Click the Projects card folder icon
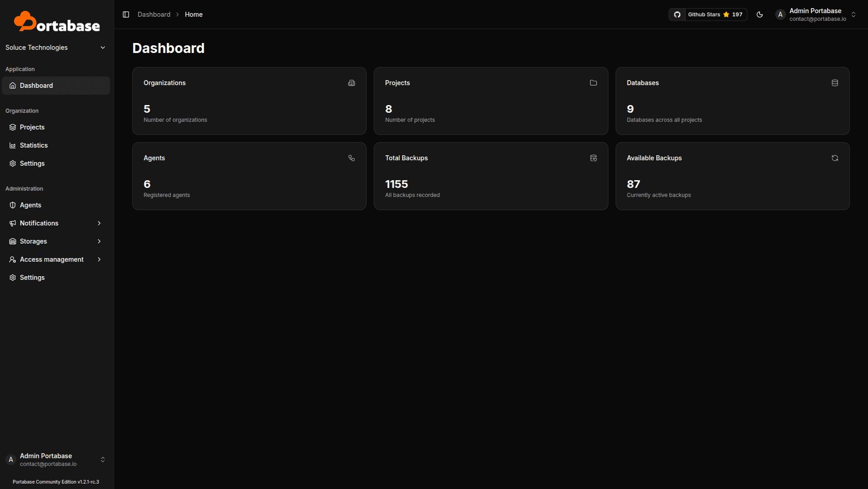This screenshot has width=868, height=489. (x=593, y=83)
